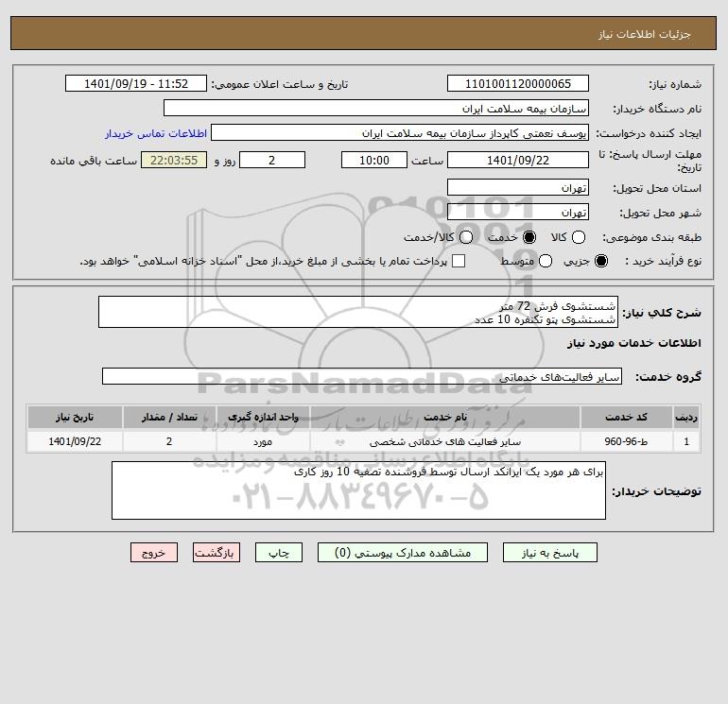The image size is (728, 704).
Task: Click the quantity cell 2 in table
Action: 169,441
